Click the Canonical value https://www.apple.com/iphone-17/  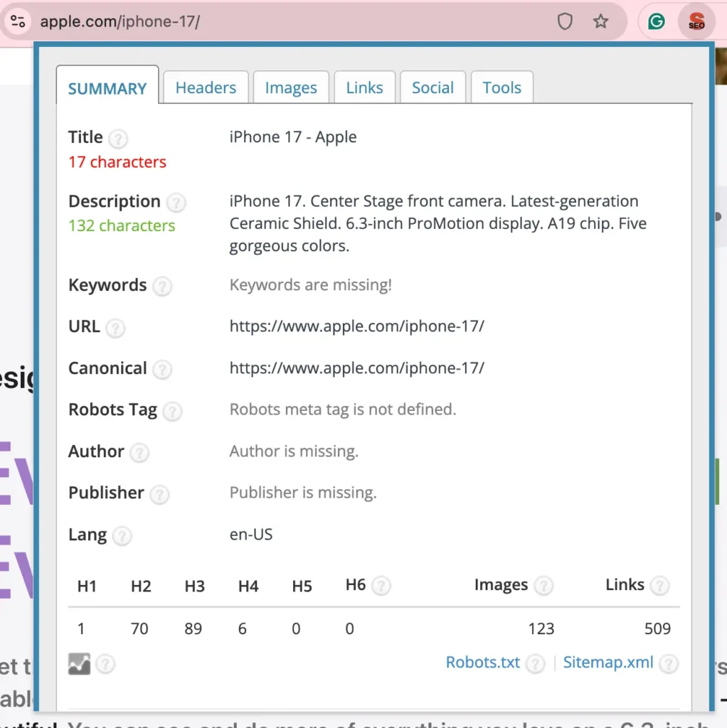[357, 368]
